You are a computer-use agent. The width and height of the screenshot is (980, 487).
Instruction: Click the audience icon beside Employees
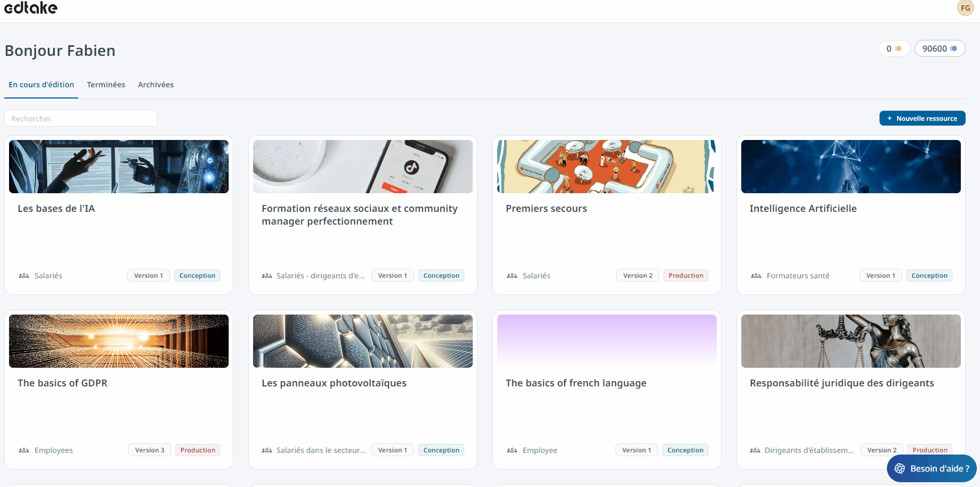coord(24,450)
